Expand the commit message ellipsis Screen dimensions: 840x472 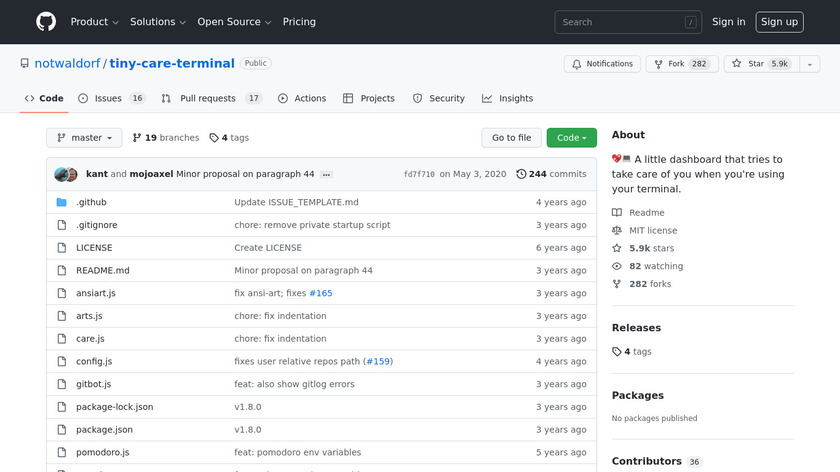326,174
